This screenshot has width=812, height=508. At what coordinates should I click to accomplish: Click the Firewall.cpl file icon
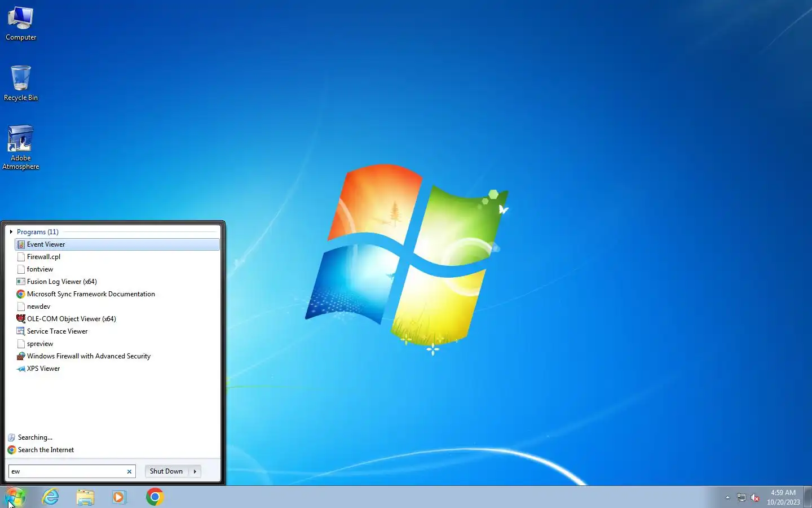point(21,257)
